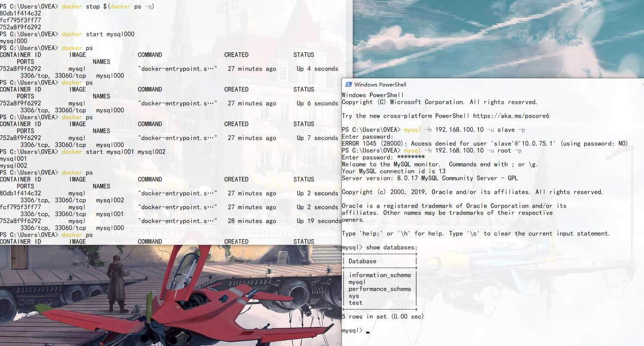Image resolution: width=644 pixels, height=346 pixels.
Task: Click 'fcf795f3ff77' in the docker stop output
Action: (x=20, y=20)
